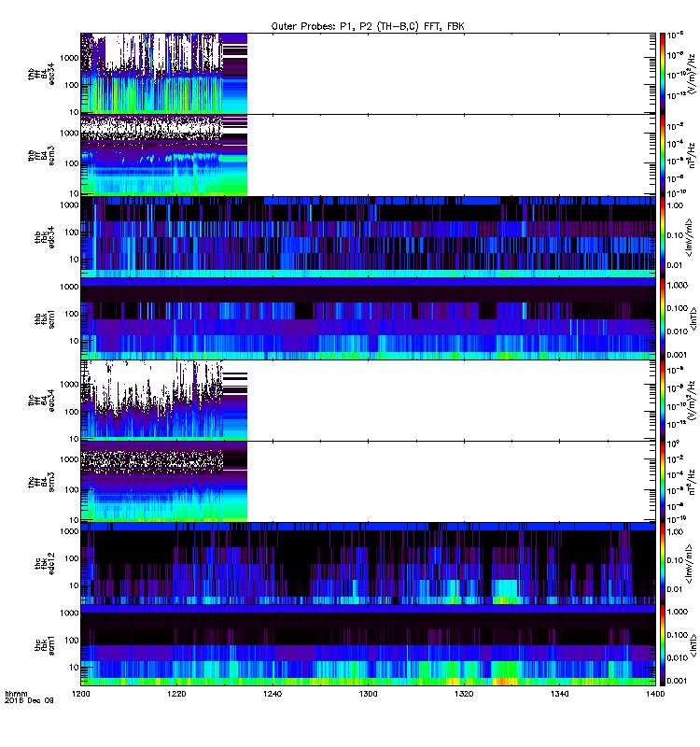Click the thc fbk edc12 spectrogram plot
This screenshot has width=700, height=747.
(368, 564)
